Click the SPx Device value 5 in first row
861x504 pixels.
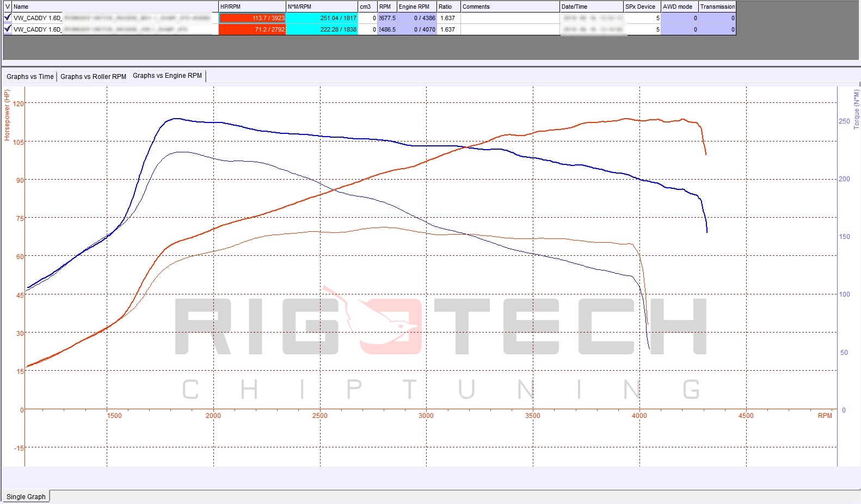pyautogui.click(x=642, y=18)
